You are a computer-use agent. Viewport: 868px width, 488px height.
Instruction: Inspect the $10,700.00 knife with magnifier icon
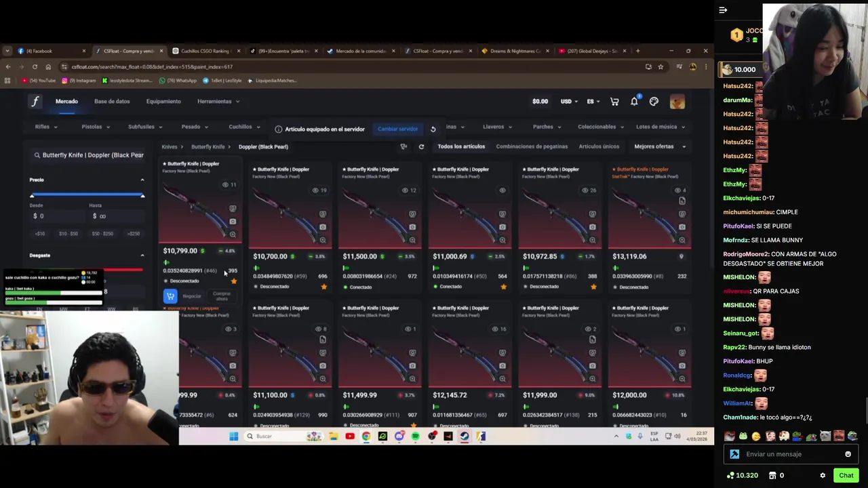(323, 240)
